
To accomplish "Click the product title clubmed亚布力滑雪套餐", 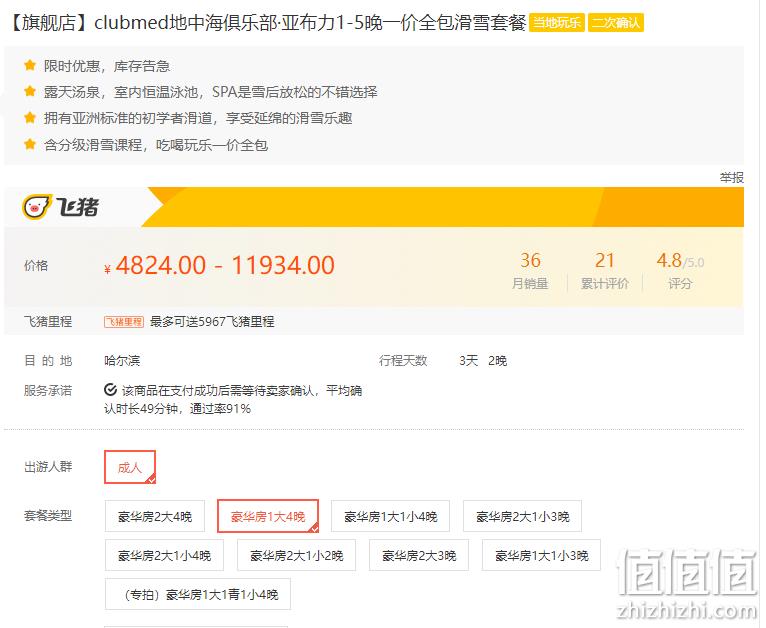I will click(267, 23).
